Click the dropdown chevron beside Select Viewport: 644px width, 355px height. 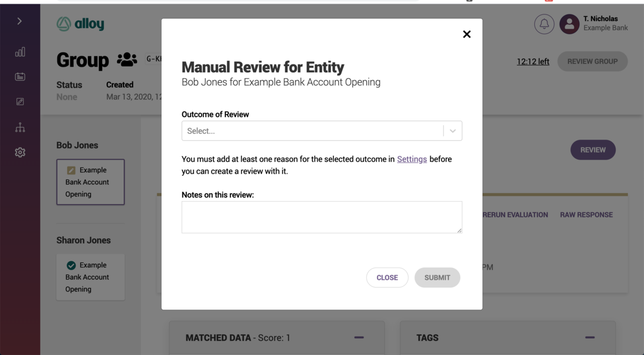point(453,130)
